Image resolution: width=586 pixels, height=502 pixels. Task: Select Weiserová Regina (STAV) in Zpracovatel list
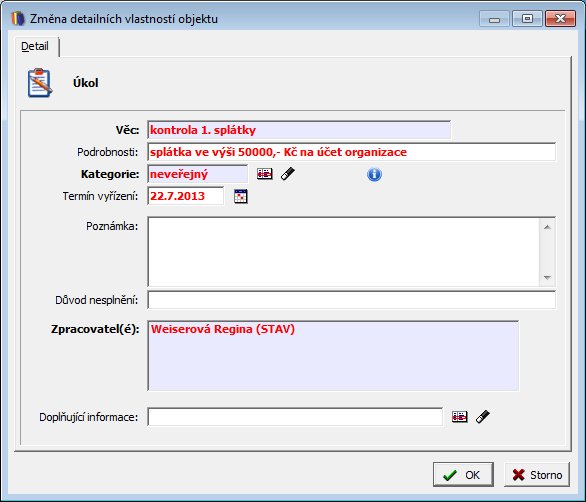point(223,329)
